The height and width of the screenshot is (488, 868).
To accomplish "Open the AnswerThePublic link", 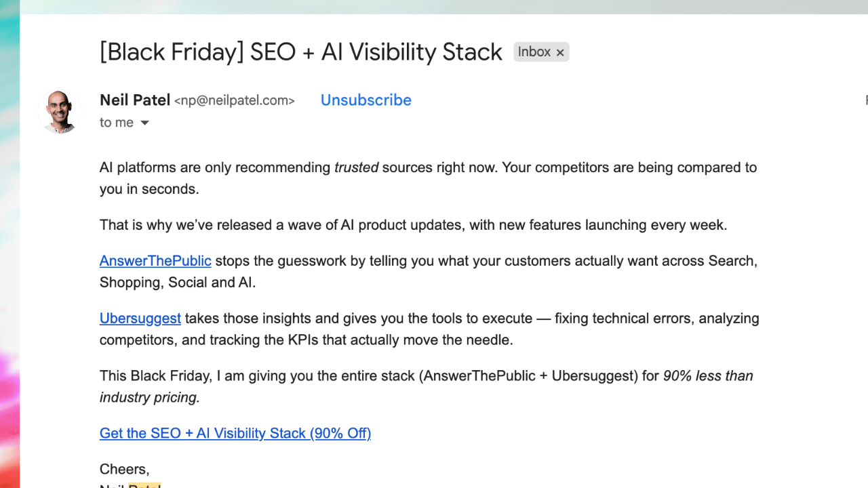I will pos(155,261).
